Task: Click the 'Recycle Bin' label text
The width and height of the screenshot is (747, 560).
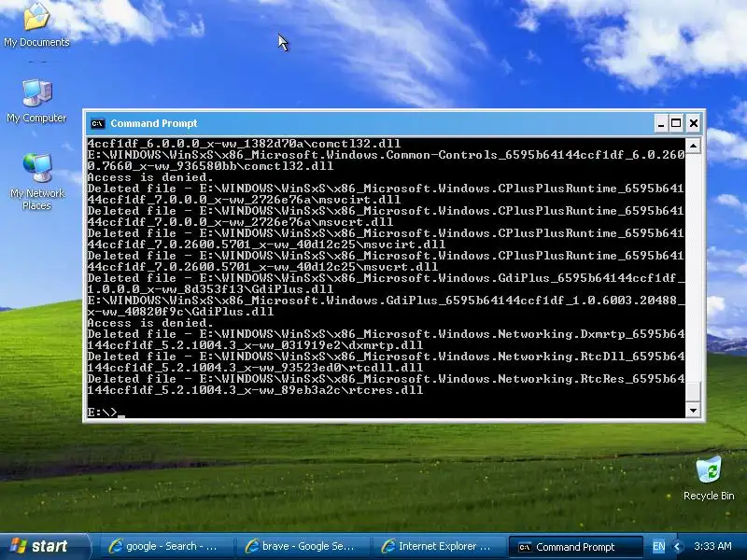Action: (709, 496)
